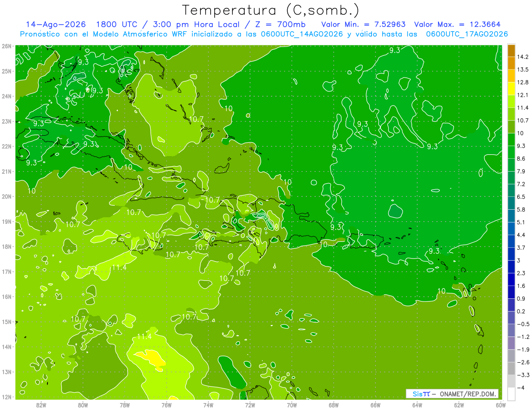Click the color bar label "13.5"

523,70
